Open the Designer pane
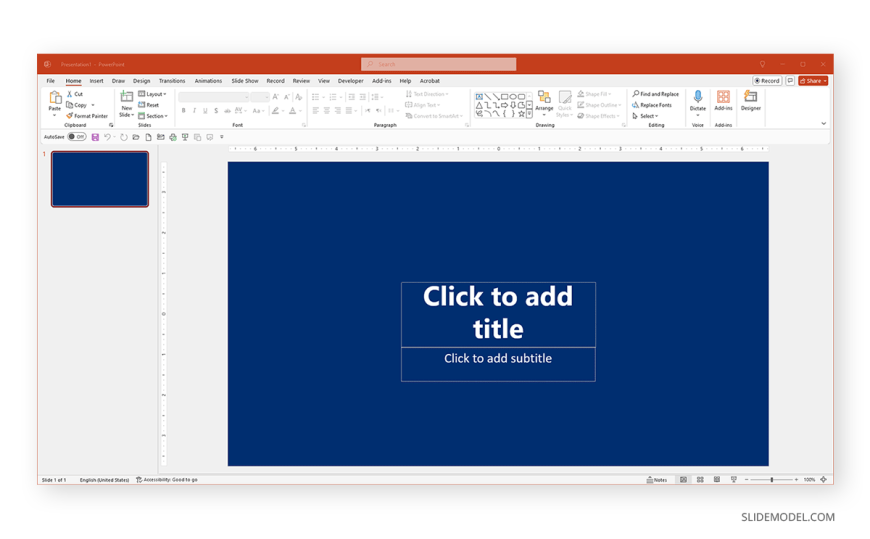 click(751, 102)
